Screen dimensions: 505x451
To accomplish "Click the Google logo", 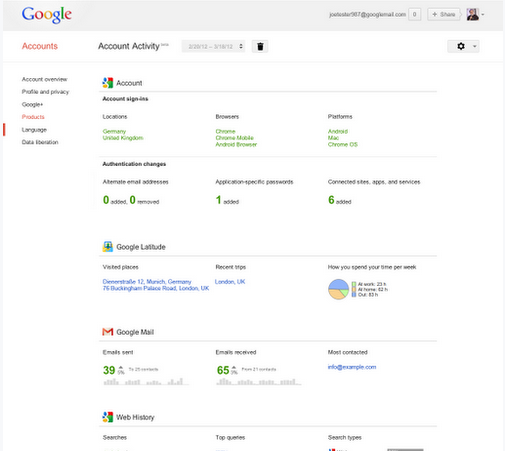I will coord(47,15).
